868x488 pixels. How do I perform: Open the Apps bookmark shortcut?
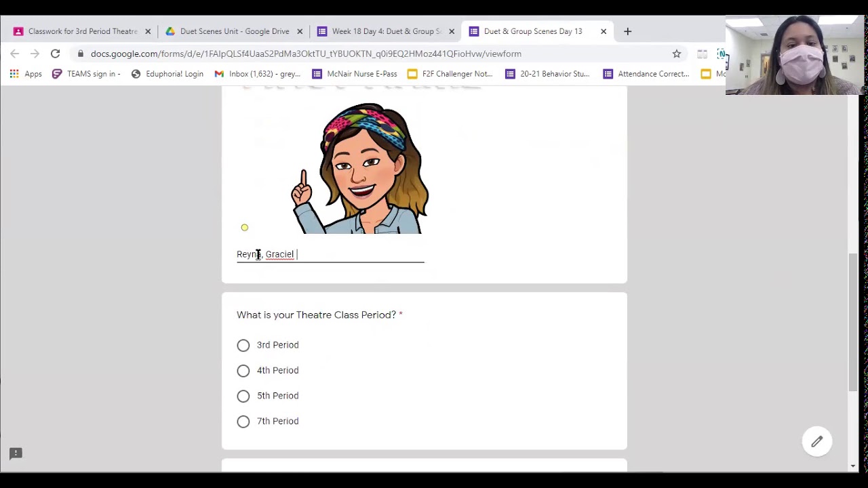(26, 74)
